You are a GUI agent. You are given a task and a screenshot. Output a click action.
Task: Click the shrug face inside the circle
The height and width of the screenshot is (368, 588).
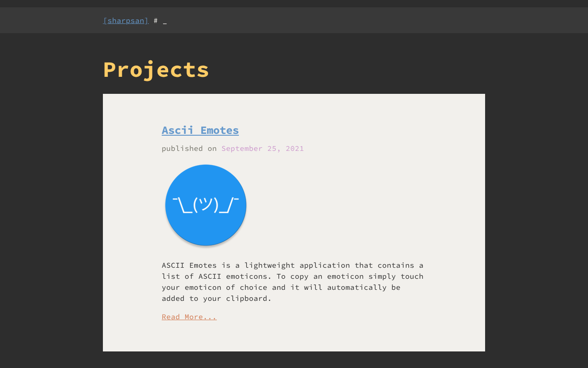[206, 205]
